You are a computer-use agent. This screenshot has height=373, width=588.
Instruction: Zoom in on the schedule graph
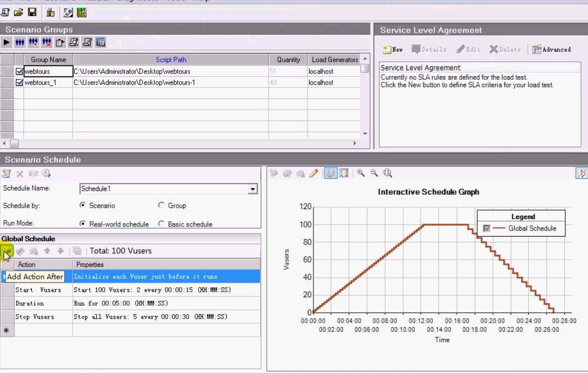click(x=360, y=173)
